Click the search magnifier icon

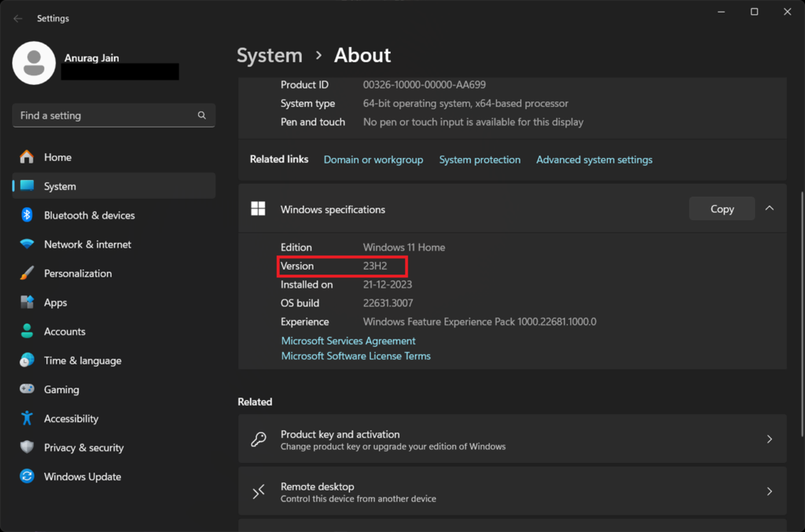(202, 116)
